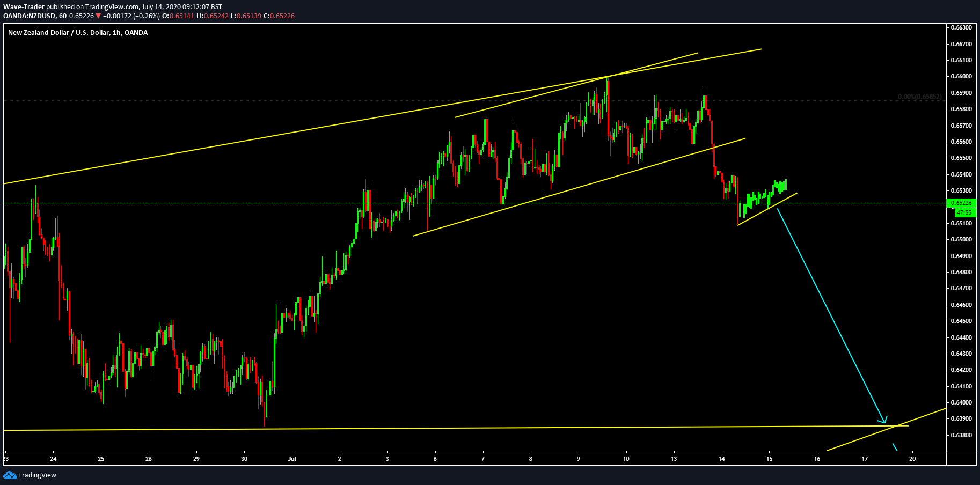The height and width of the screenshot is (485, 980).
Task: Click the green current price label 0.65226
Action: click(x=961, y=203)
